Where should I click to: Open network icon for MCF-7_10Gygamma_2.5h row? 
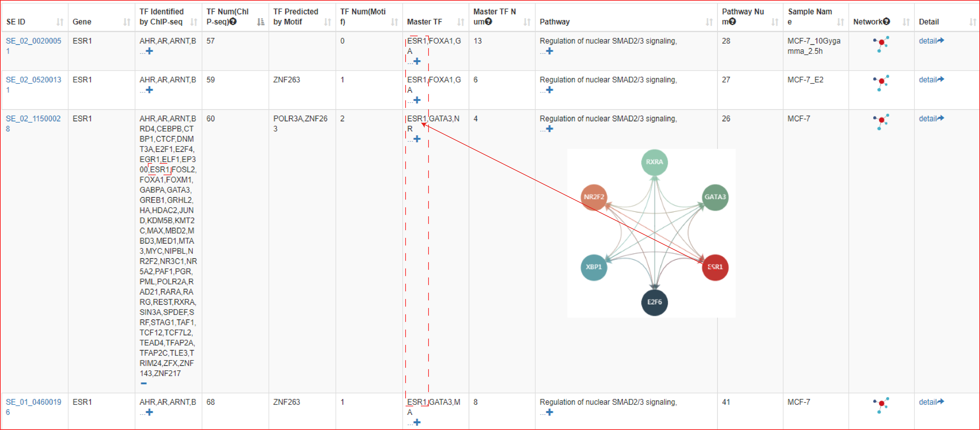click(x=881, y=44)
